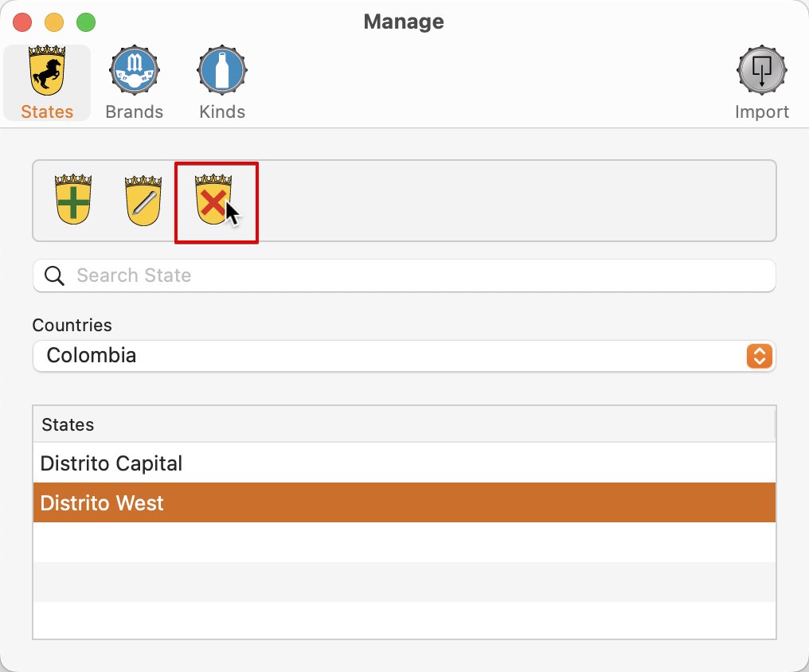Open the States tab horse crest icon
809x672 pixels.
point(47,70)
